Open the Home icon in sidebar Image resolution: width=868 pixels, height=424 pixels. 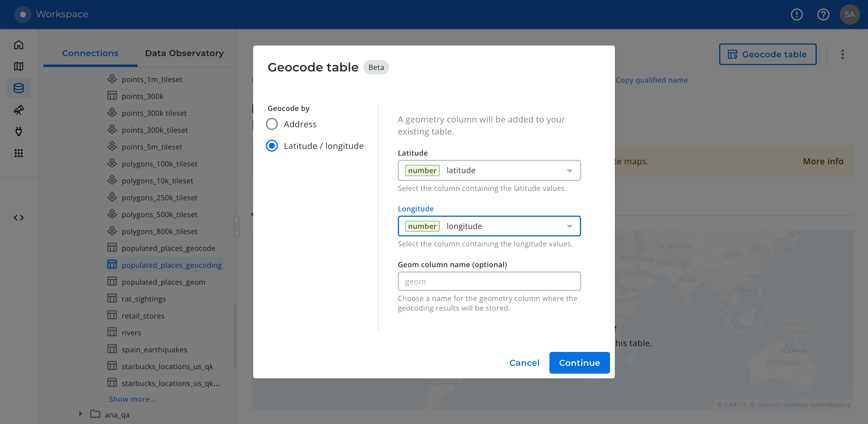(18, 45)
